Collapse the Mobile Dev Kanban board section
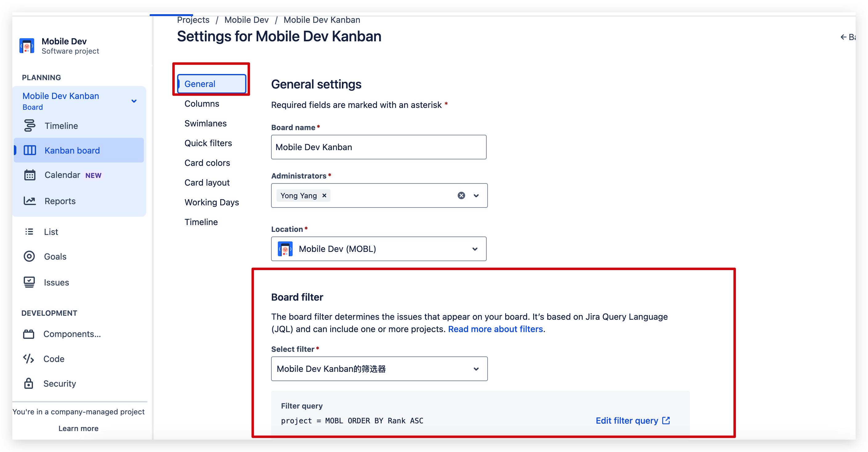 [x=134, y=101]
